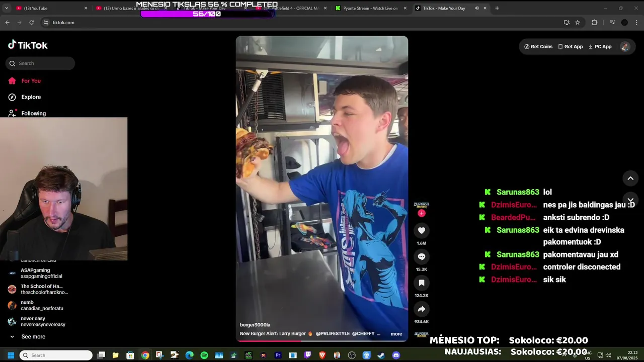Open burger3000la username on the video
Screen dimensions: 644x362
click(255, 325)
